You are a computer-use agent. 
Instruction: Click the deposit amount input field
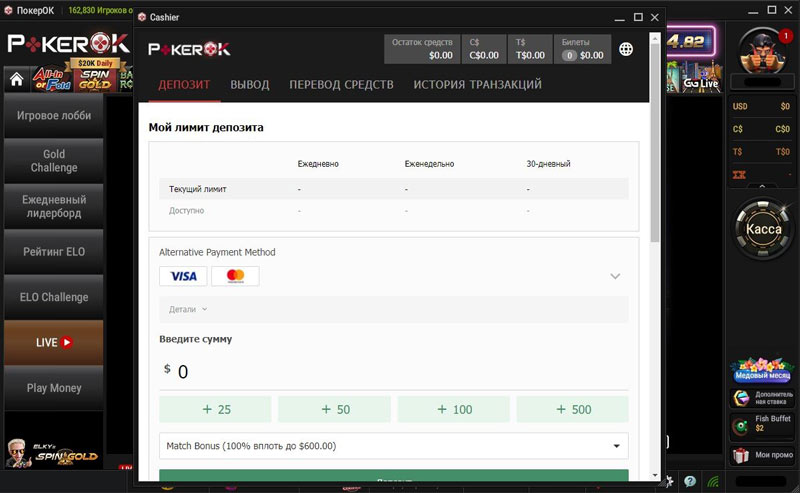click(x=393, y=372)
